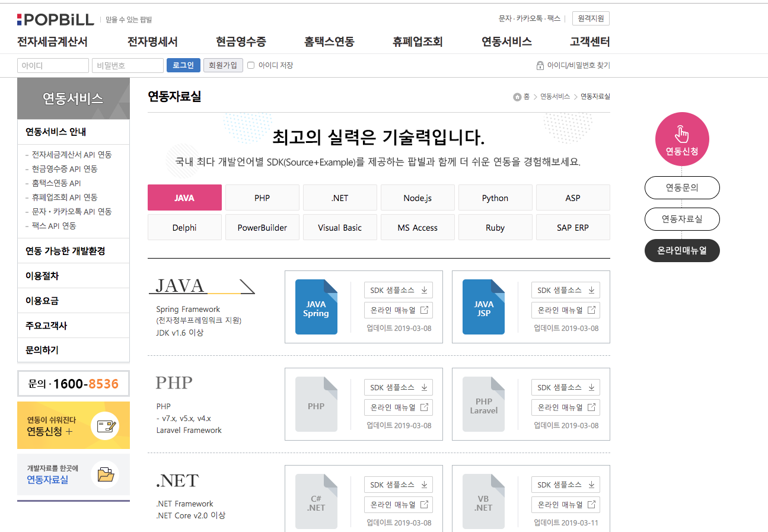Screen dimensions: 768x532
Task: Open 휴폐업조회 main menu
Action: point(418,42)
